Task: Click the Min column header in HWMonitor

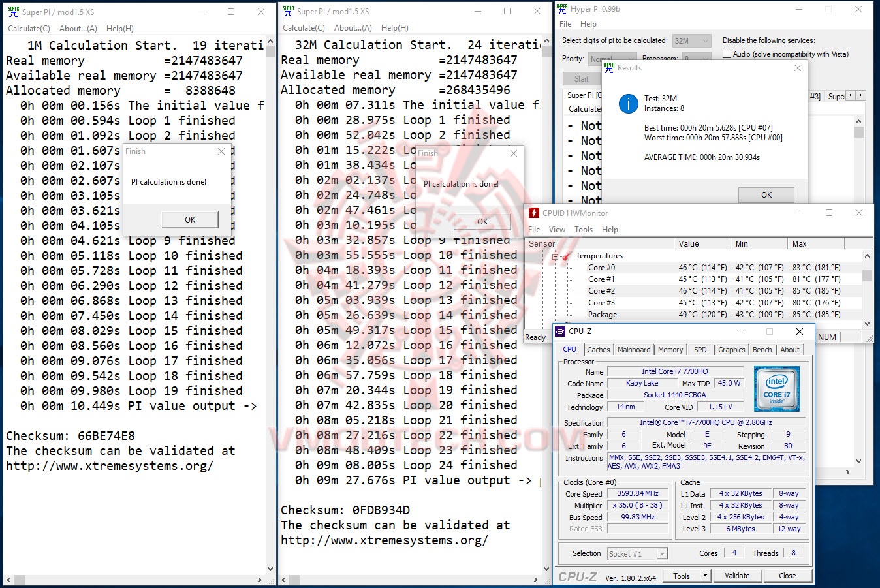Action: [x=759, y=244]
